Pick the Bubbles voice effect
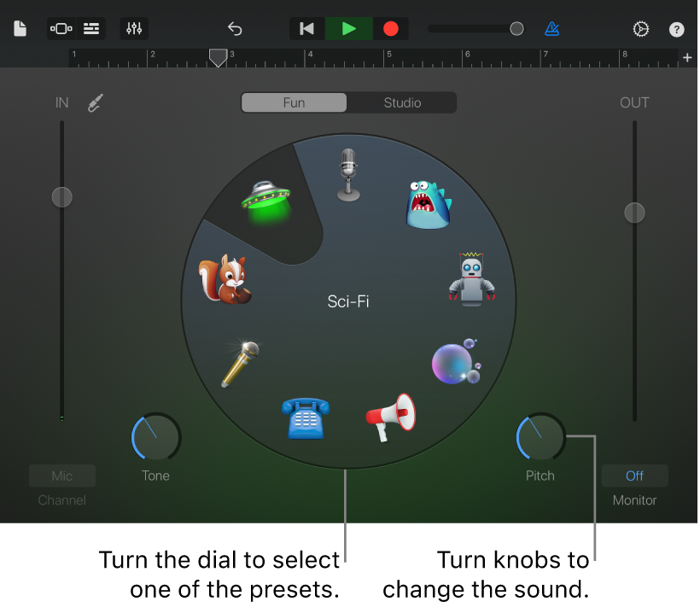The width and height of the screenshot is (700, 613). click(456, 362)
